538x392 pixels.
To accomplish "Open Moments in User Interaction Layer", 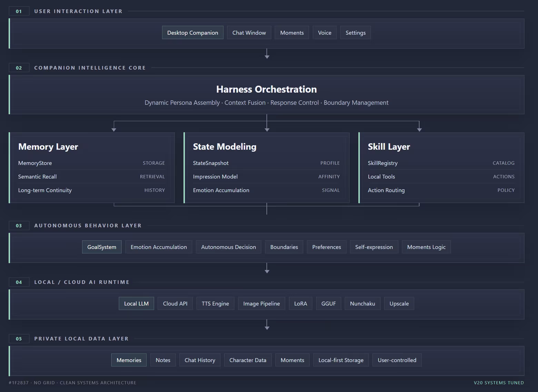I will tap(292, 33).
